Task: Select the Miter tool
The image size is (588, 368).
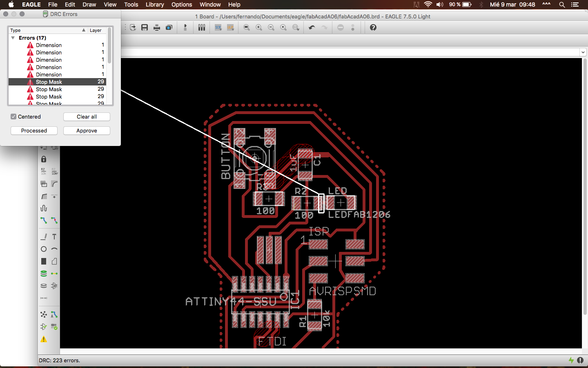Action: 54,184
